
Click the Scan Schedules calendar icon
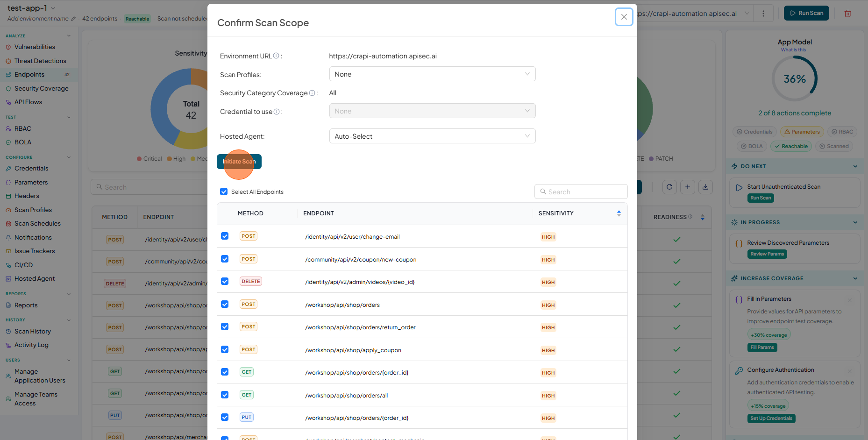pyautogui.click(x=8, y=224)
